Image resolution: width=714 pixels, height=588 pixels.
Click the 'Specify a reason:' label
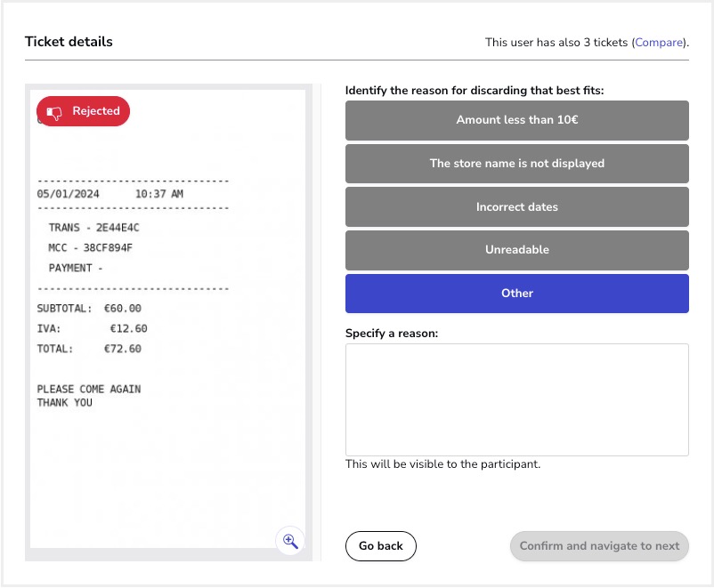pyautogui.click(x=392, y=333)
